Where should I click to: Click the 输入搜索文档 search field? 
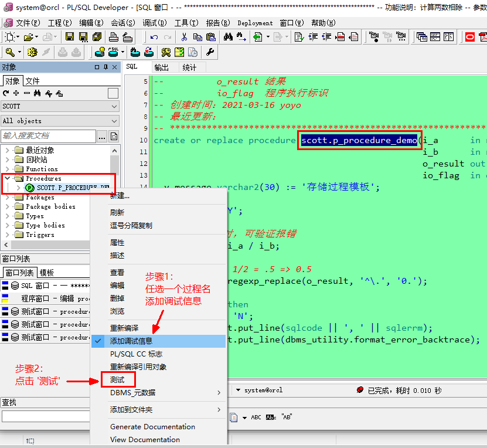click(x=47, y=134)
